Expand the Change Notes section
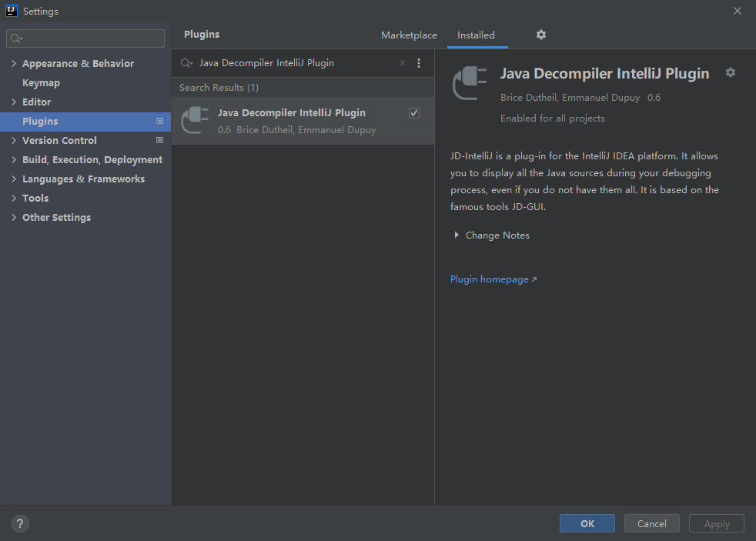Screen dimensions: 756x541 pyautogui.click(x=457, y=235)
